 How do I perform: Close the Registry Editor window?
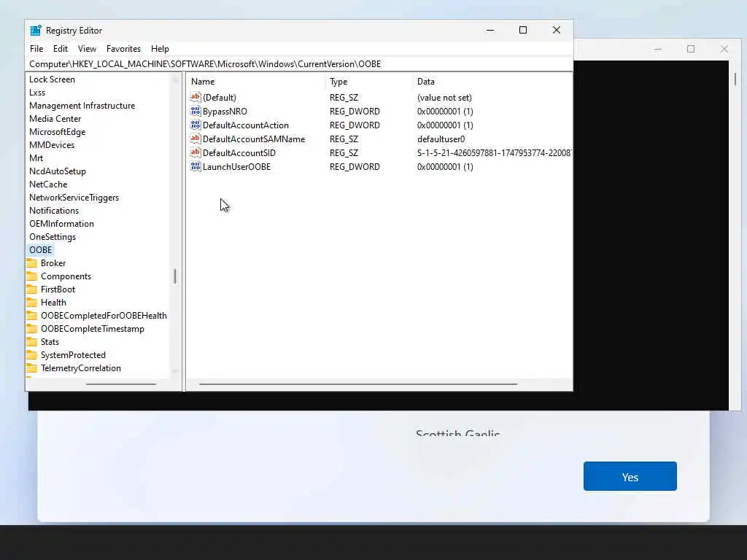point(556,30)
